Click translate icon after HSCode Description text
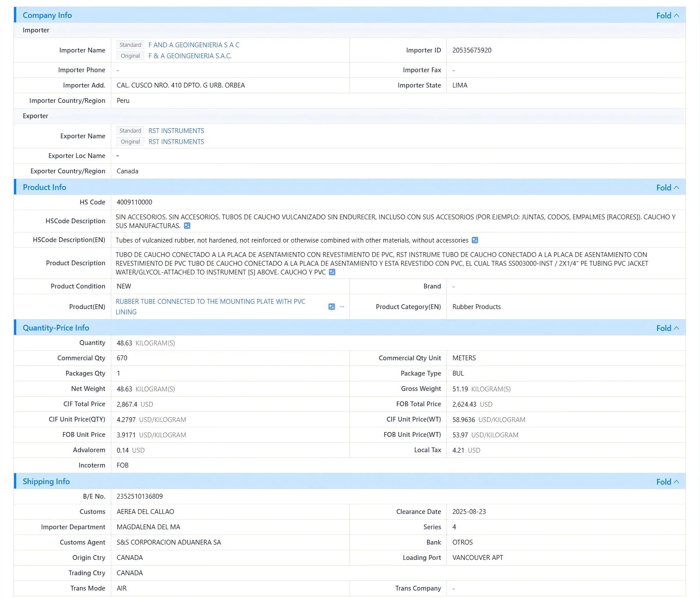This screenshot has height=598, width=700. click(187, 226)
